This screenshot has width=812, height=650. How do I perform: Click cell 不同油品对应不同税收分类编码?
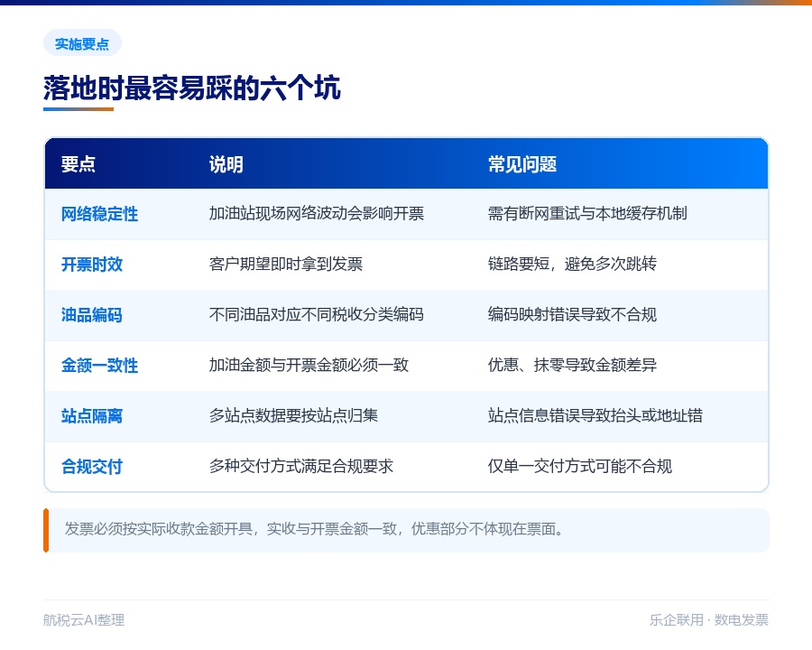pos(317,315)
